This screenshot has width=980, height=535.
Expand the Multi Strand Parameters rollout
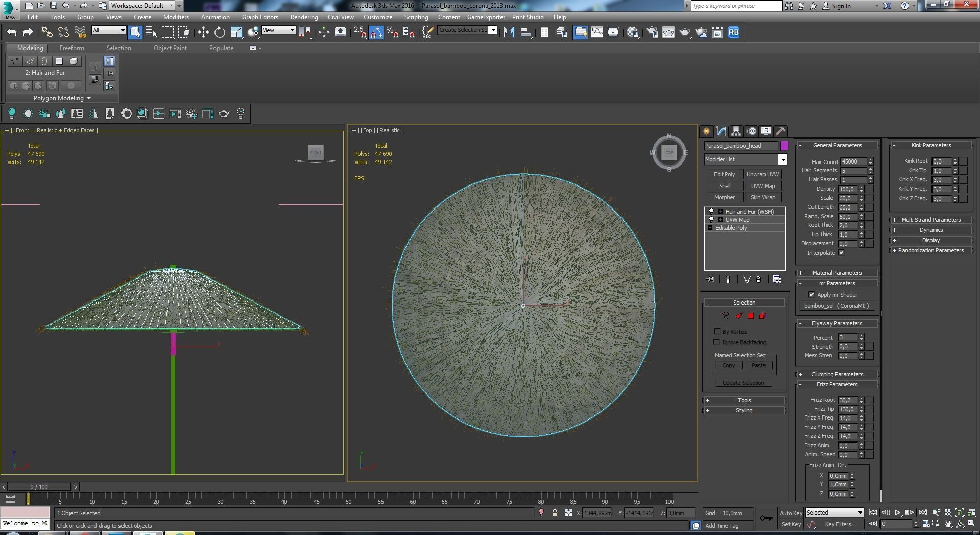click(930, 220)
